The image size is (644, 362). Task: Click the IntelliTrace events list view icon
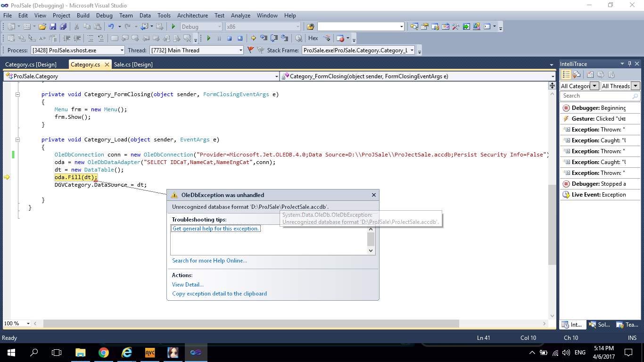click(566, 74)
